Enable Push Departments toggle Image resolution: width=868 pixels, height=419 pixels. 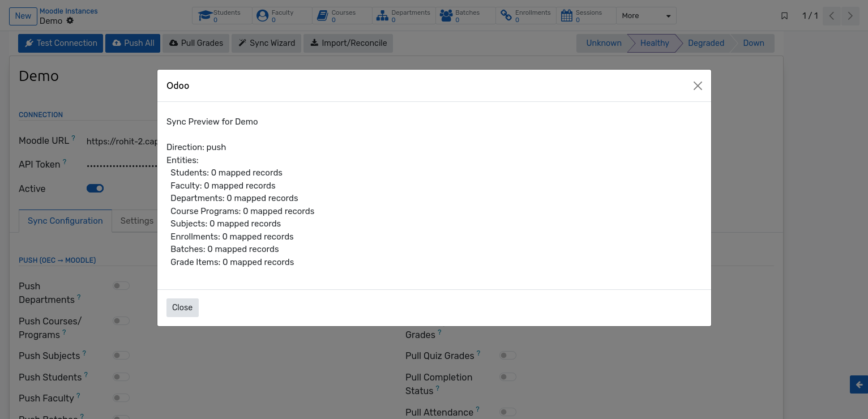(121, 286)
